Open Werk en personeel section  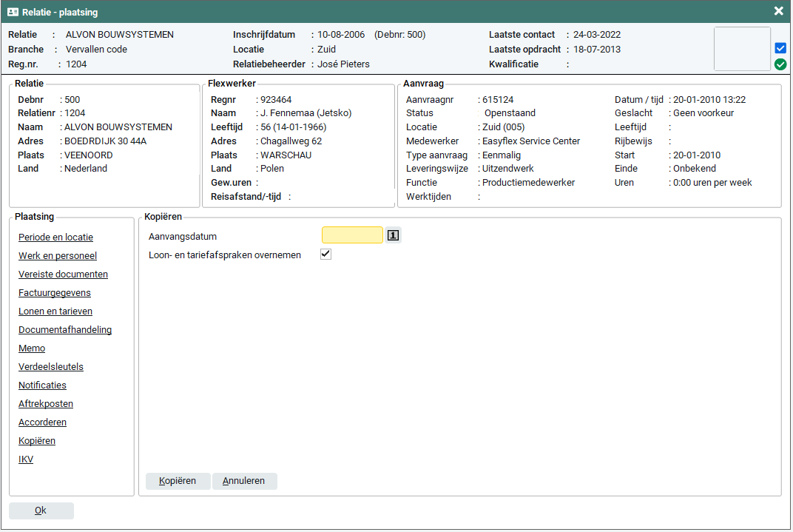(58, 256)
